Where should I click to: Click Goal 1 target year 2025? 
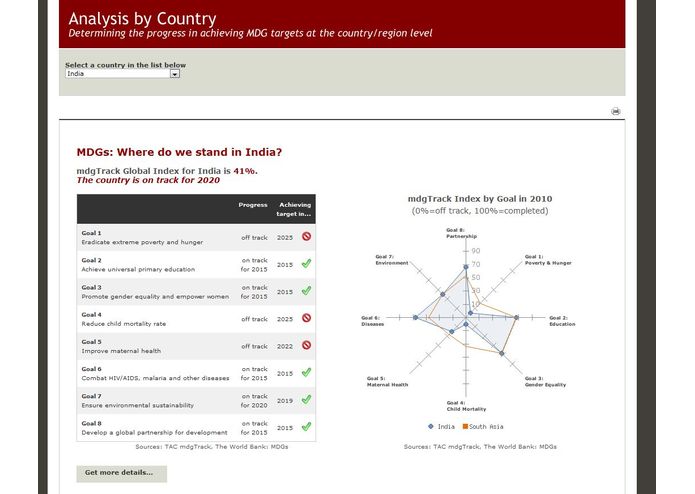click(x=285, y=238)
